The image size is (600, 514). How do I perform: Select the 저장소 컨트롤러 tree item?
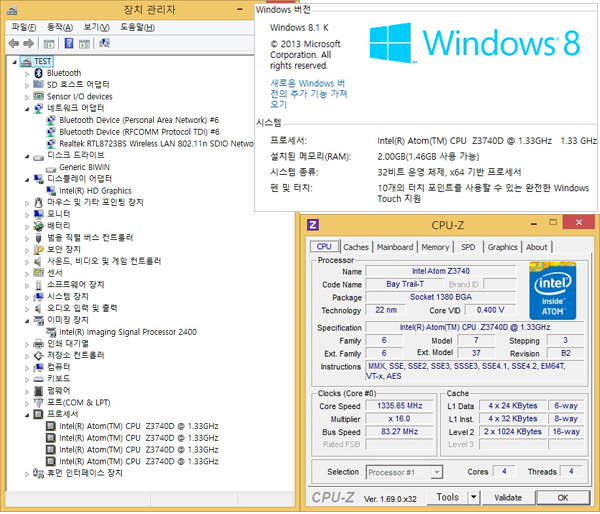75,356
